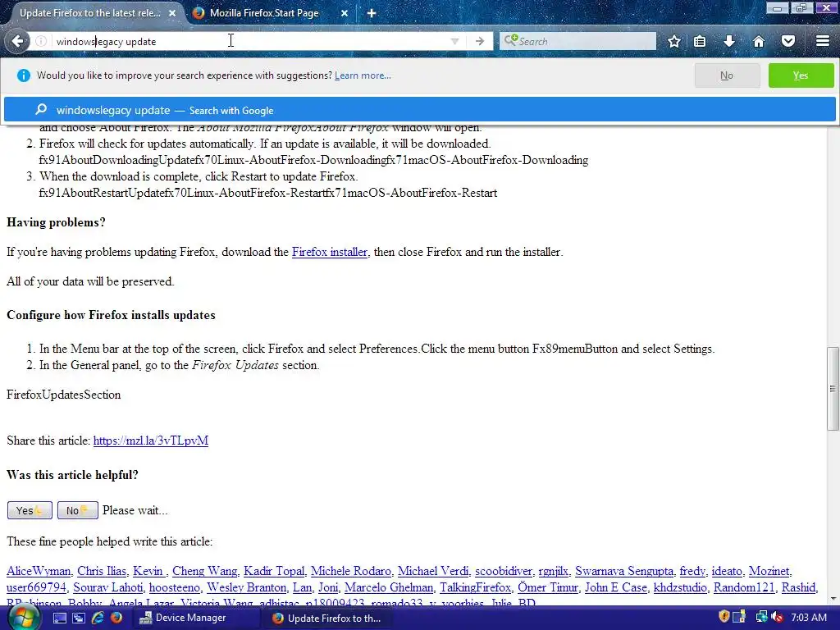Open a new tab with plus button
The width and height of the screenshot is (840, 630).
tap(372, 13)
